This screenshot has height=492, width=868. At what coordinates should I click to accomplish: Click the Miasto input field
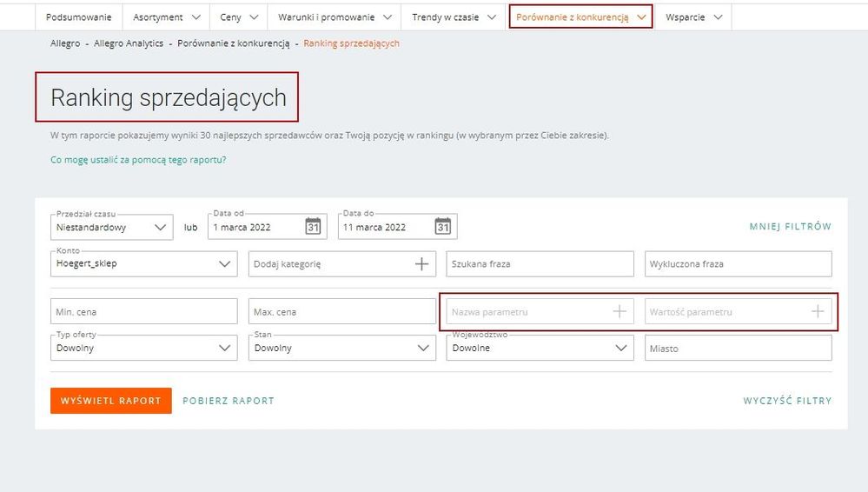(738, 348)
